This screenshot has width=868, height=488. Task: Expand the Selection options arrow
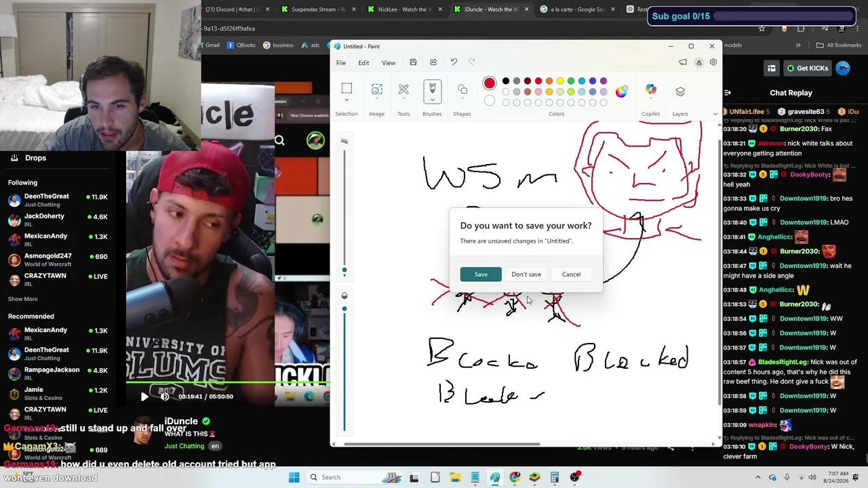[347, 100]
